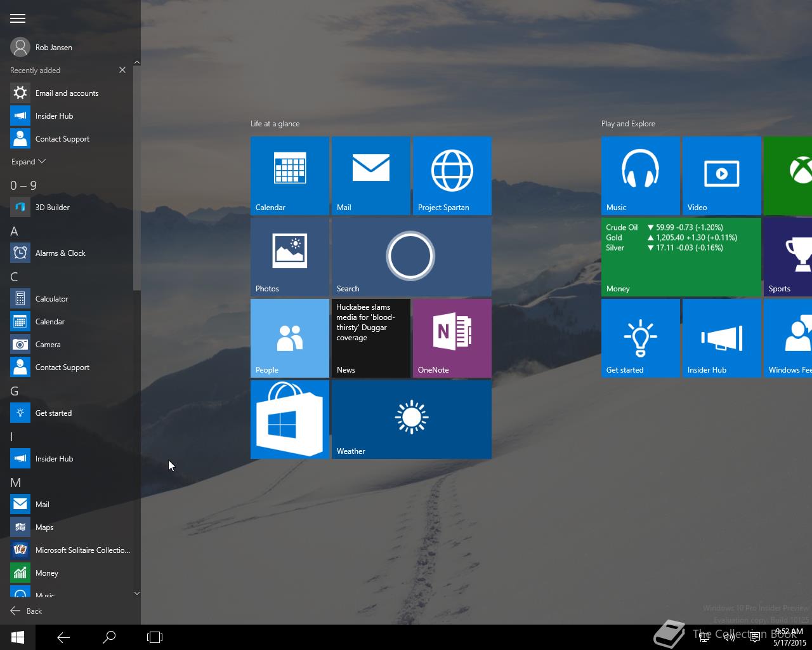Open the Windows Feedback tile
812x650 pixels.
click(x=788, y=338)
